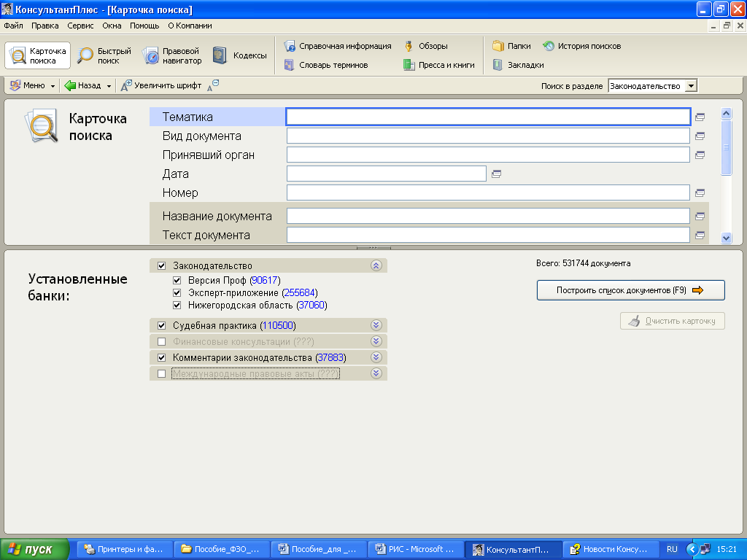Click search card scroll down arrow
Viewport: 747px width, 560px height.
(x=727, y=238)
